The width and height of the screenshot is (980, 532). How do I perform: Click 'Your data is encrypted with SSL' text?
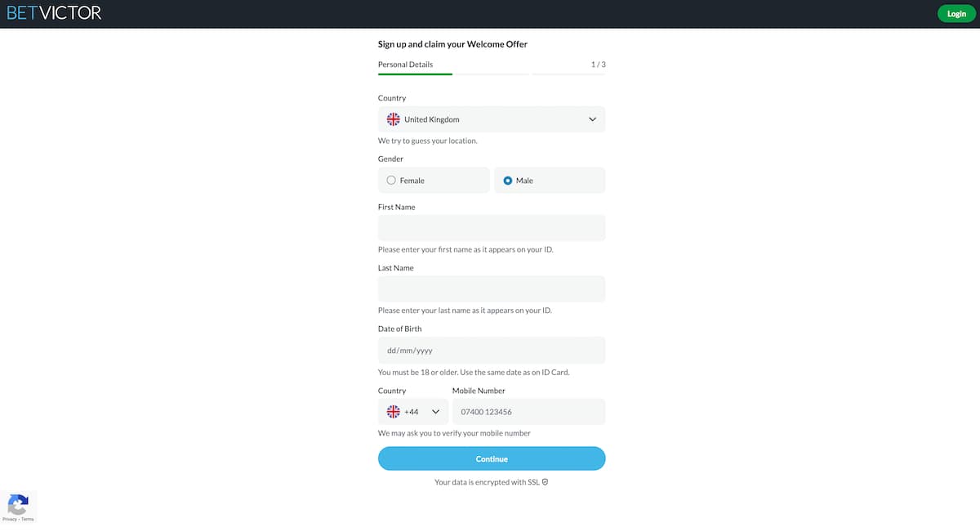[487, 482]
